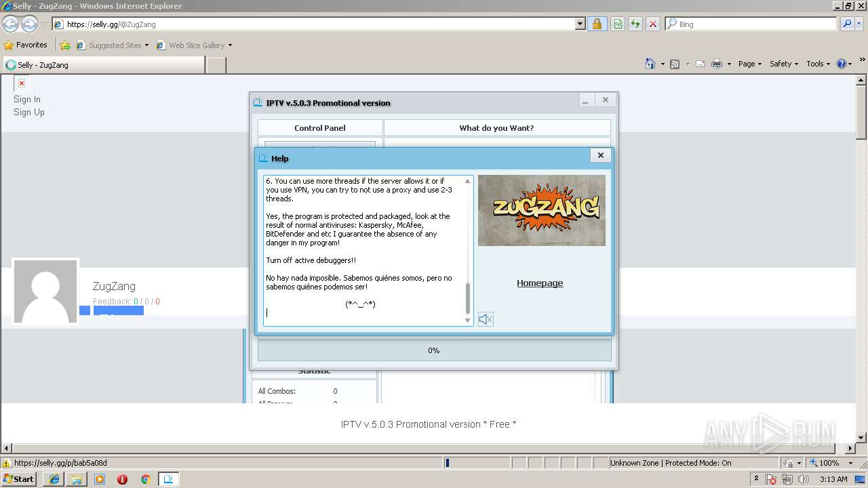Screen dimensions: 868x488
Task: Click the Home toolbar icon
Action: [650, 64]
